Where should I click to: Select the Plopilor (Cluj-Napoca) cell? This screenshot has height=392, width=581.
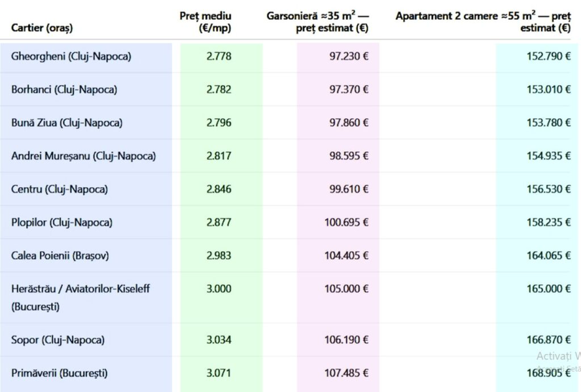click(62, 222)
